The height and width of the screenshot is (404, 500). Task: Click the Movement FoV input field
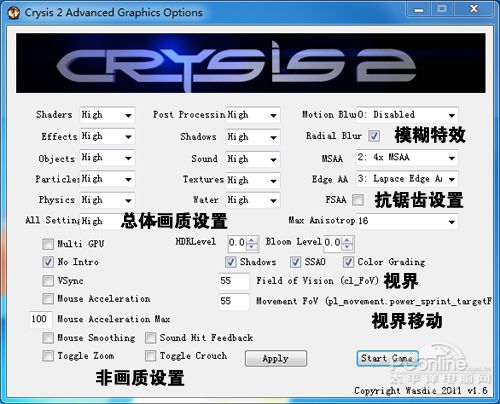coord(234,302)
